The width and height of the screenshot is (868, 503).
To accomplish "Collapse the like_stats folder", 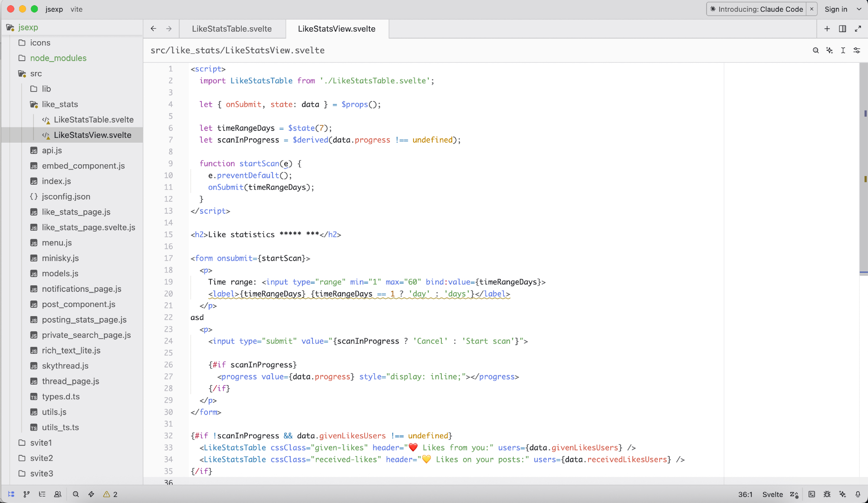I will [60, 104].
